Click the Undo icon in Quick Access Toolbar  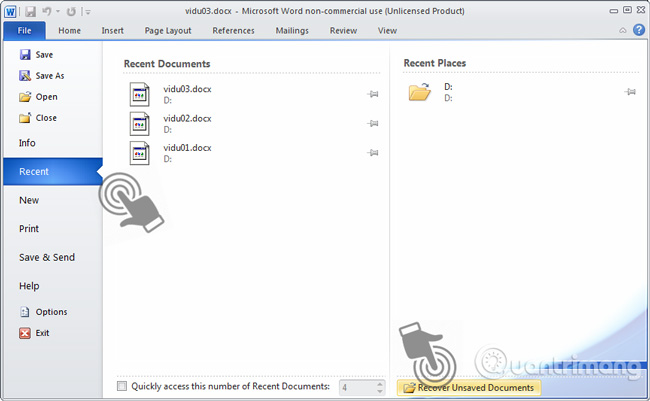pos(47,11)
